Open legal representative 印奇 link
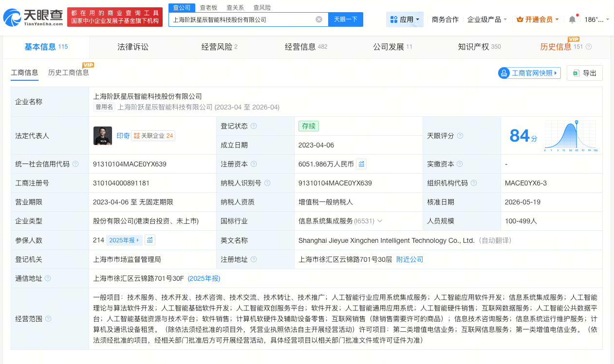614x364 pixels. pos(123,136)
